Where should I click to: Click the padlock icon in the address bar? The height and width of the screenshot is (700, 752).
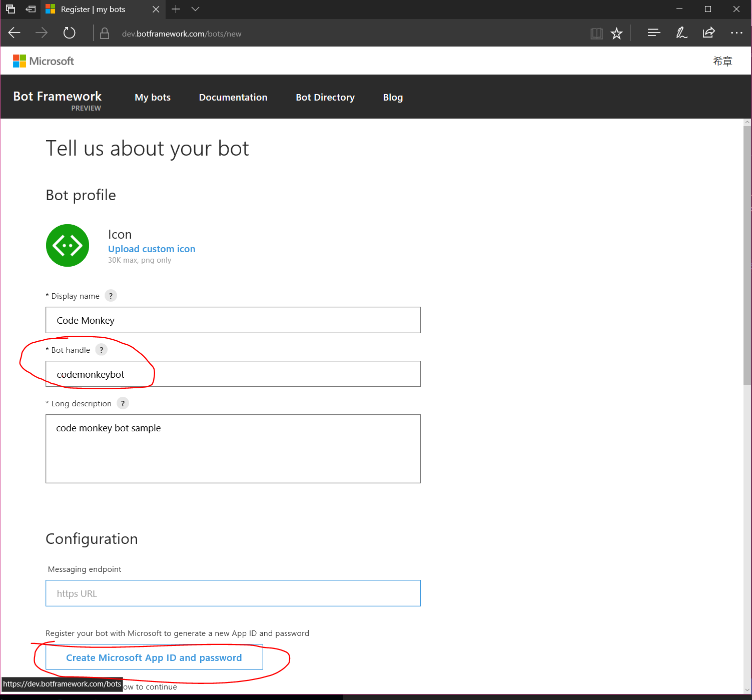coord(105,33)
